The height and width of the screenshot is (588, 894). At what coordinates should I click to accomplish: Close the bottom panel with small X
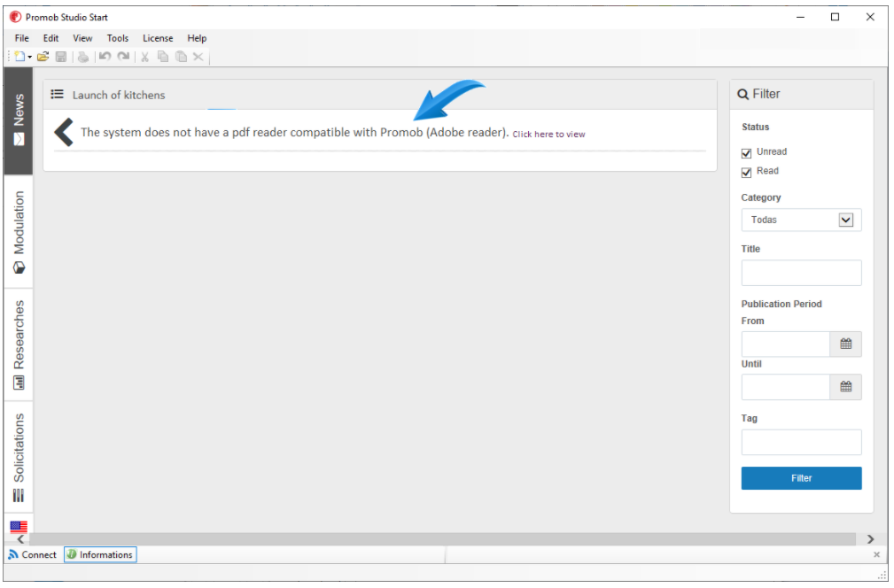(876, 555)
